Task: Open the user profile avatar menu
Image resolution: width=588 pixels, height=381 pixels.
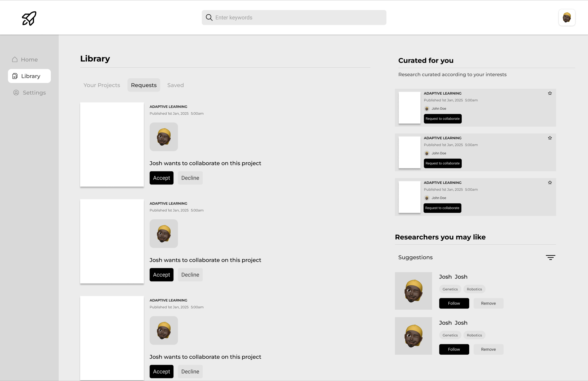Action: click(567, 17)
